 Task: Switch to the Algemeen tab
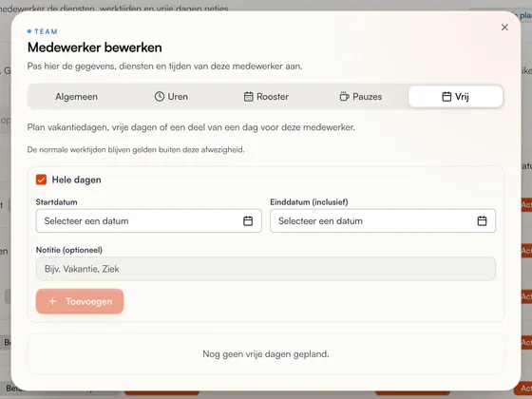pos(77,97)
